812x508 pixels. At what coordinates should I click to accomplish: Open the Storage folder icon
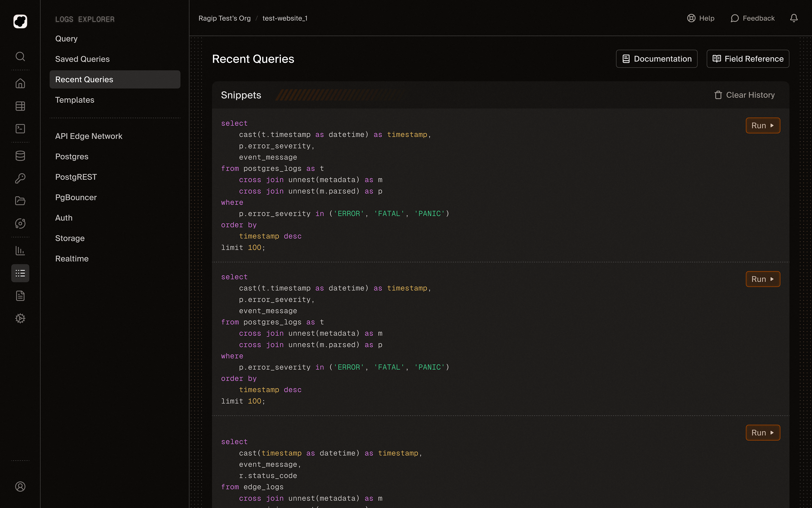pos(20,201)
